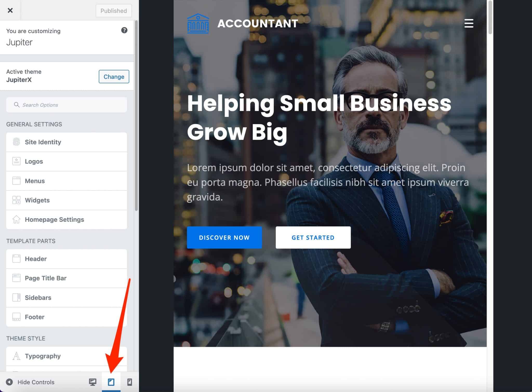Open the Typography theme style panel
Screen dimensions: 532x392
coord(66,356)
